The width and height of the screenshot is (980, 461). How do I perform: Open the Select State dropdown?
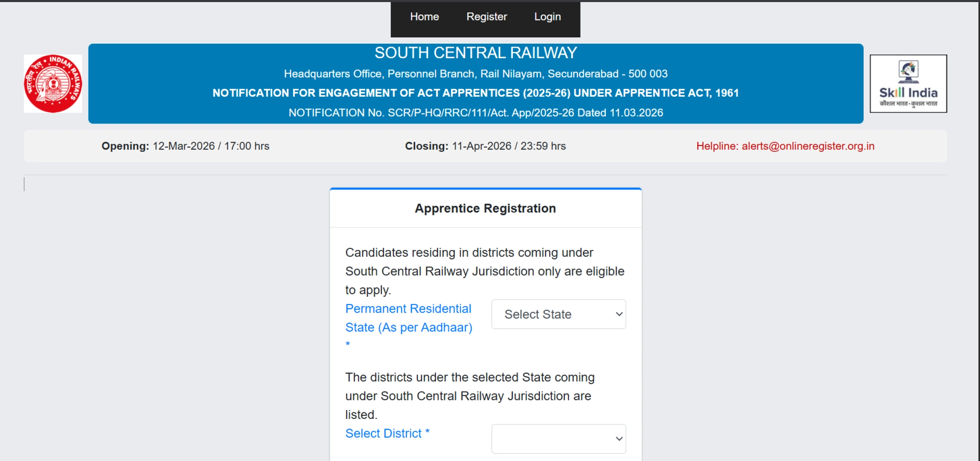(558, 314)
